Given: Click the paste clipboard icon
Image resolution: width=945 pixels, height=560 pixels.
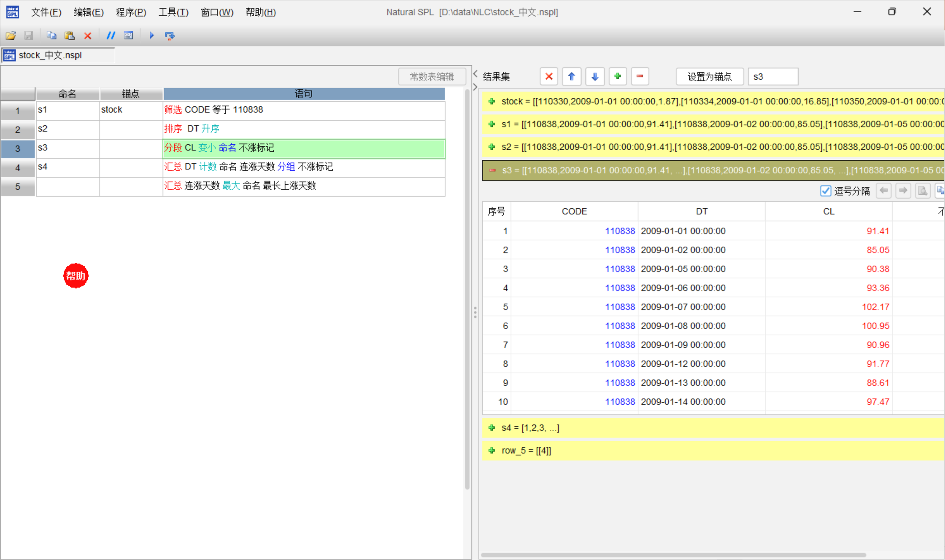Looking at the screenshot, I should pos(70,35).
